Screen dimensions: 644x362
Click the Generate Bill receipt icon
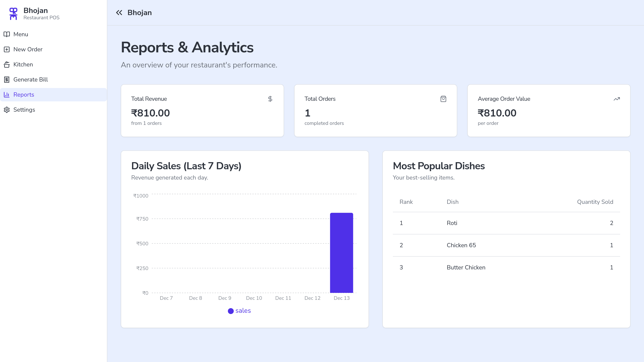click(x=7, y=79)
